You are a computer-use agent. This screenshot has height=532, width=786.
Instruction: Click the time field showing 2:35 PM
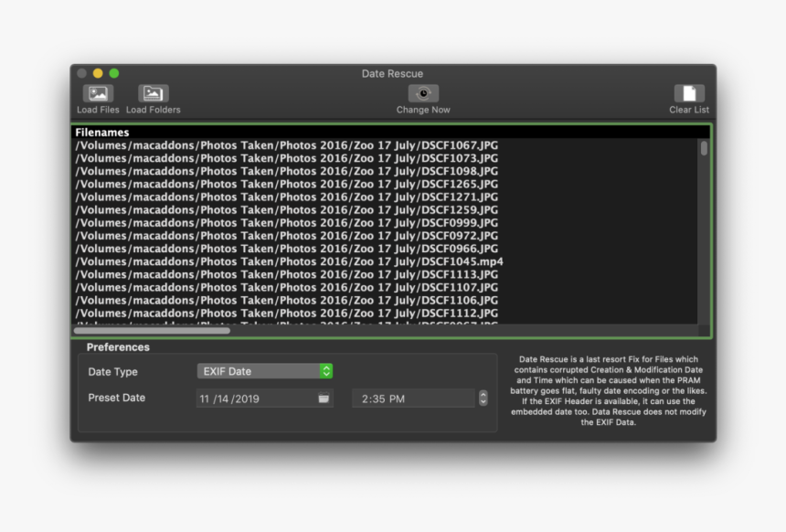tap(413, 399)
